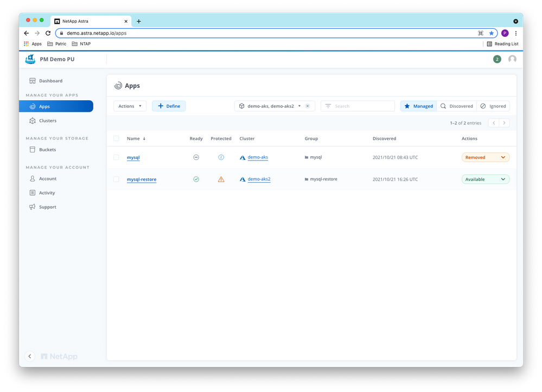Image resolution: width=542 pixels, height=392 pixels.
Task: Open the Apps bookmarks shortcut
Action: 33,44
